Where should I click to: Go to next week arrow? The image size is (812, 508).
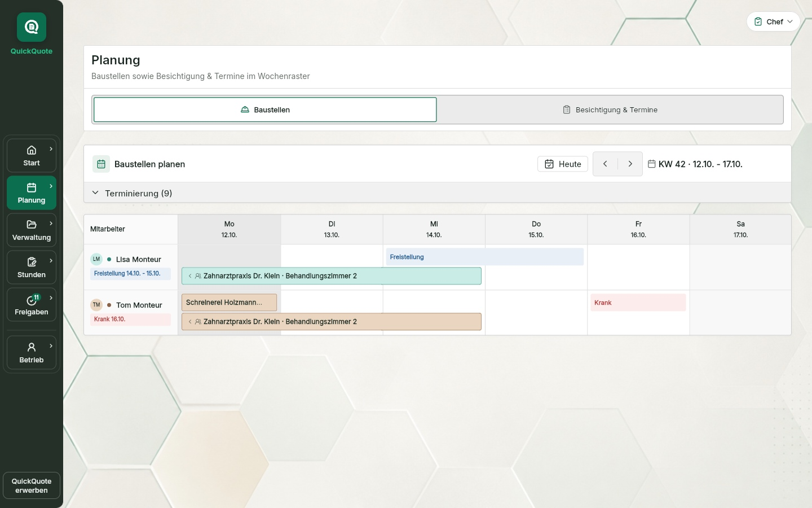click(630, 164)
